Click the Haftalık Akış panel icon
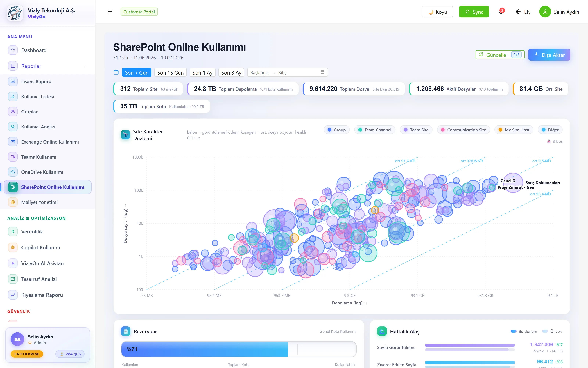The image size is (588, 368). click(x=382, y=331)
